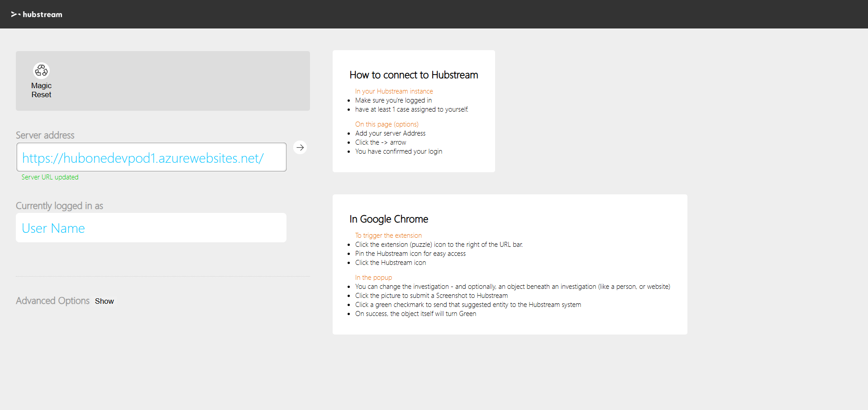This screenshot has height=410, width=868.
Task: Click the 'Advanced Options' label text
Action: coord(52,301)
